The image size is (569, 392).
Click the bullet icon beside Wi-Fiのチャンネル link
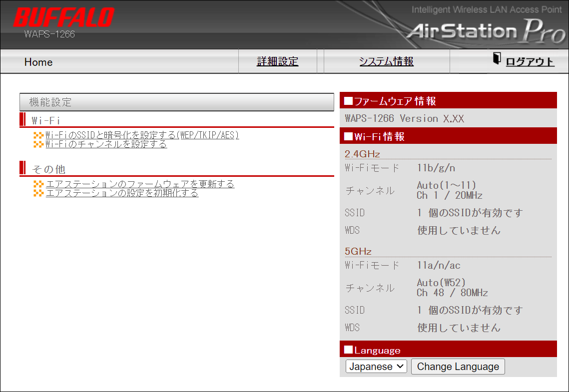38,144
